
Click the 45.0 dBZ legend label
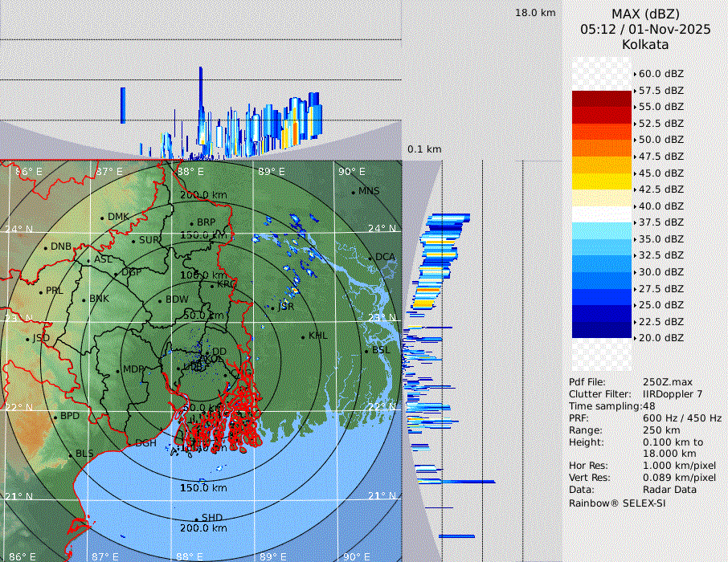click(x=661, y=173)
